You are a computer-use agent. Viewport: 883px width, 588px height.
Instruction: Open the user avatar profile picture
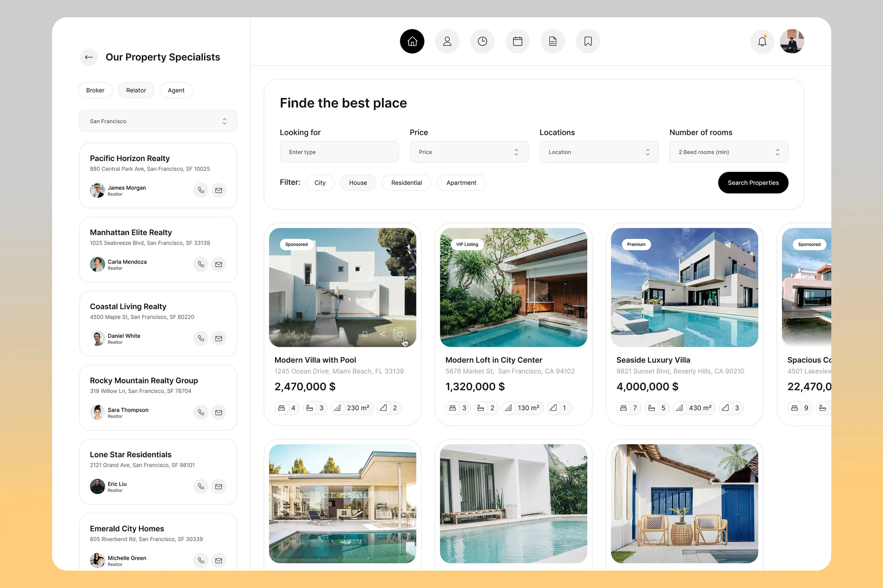(x=792, y=42)
